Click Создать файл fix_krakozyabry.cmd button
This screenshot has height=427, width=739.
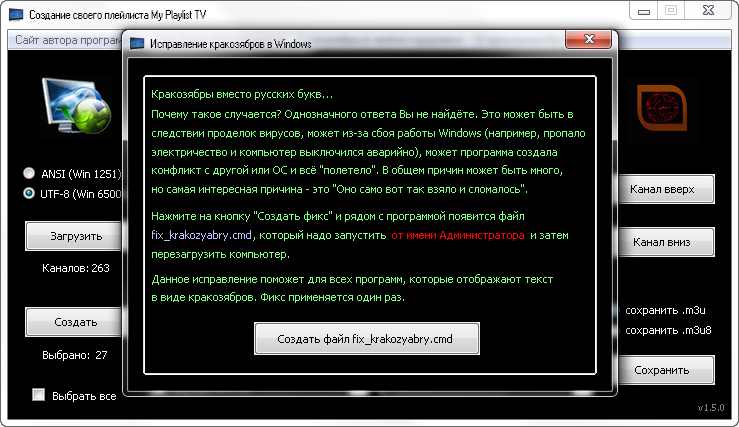click(x=366, y=339)
